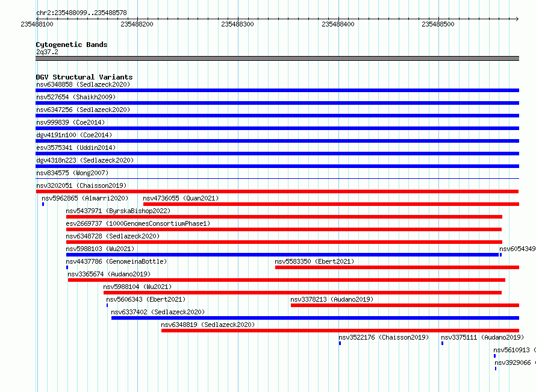
Task: Click the red bar under nsv6348819
Action: pyautogui.click(x=340, y=331)
